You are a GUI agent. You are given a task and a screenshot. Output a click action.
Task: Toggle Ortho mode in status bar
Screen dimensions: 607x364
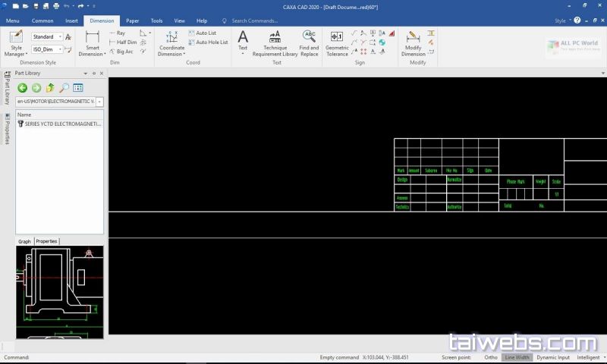(491, 357)
